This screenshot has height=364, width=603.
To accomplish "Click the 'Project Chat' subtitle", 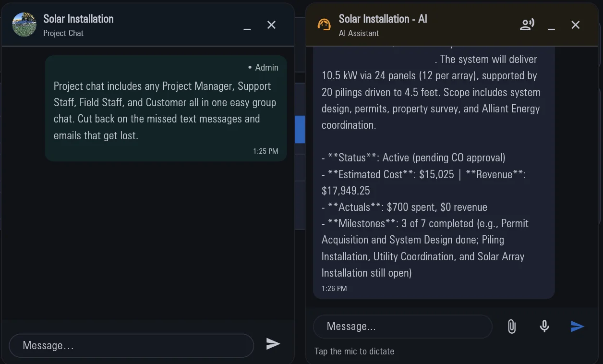I will tap(63, 33).
